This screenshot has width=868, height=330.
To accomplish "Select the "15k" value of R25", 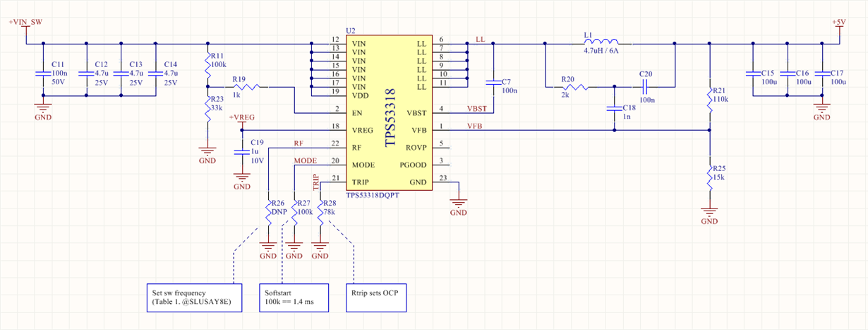I will (721, 177).
